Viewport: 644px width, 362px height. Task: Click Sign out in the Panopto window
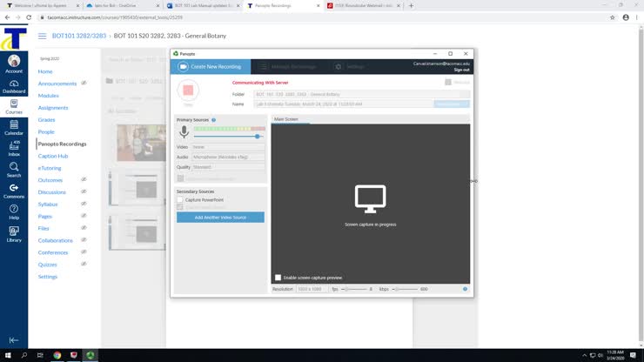pos(461,70)
